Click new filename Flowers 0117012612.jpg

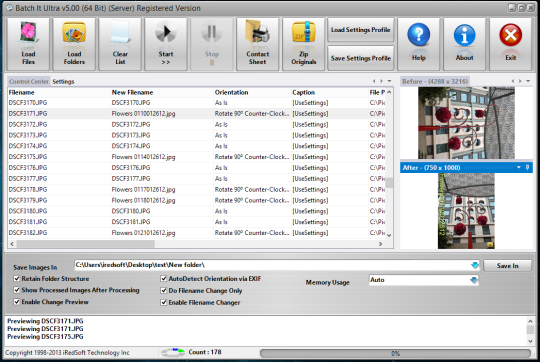pos(143,189)
